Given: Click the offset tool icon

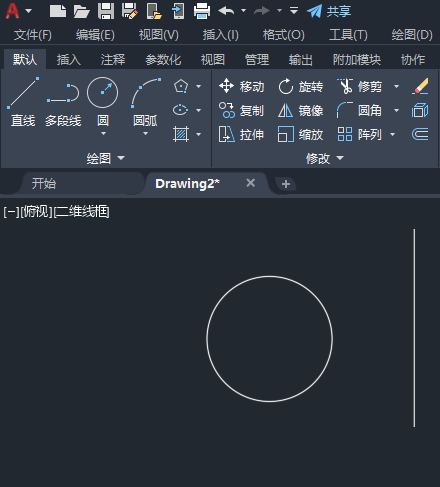Looking at the screenshot, I should [x=420, y=134].
